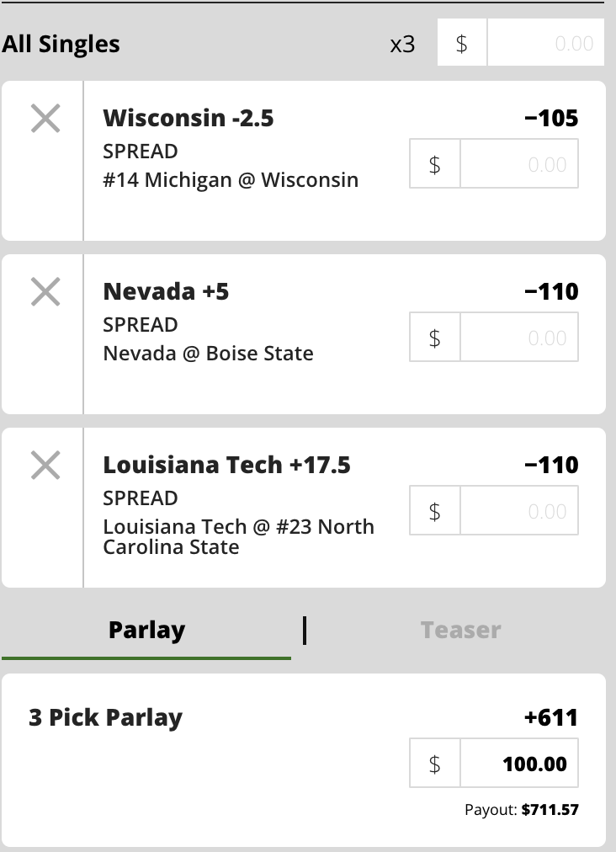Viewport: 616px width, 852px height.
Task: Select the Parlay tab
Action: [146, 630]
